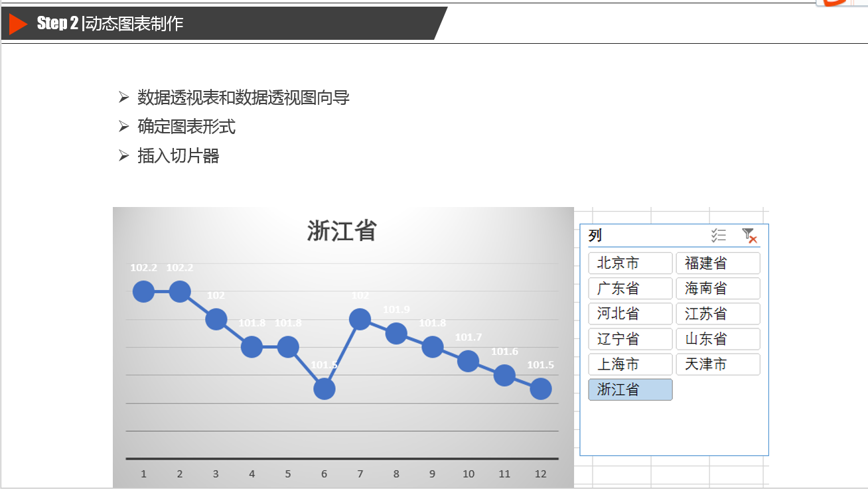Click the 101.7 data label

click(x=469, y=337)
